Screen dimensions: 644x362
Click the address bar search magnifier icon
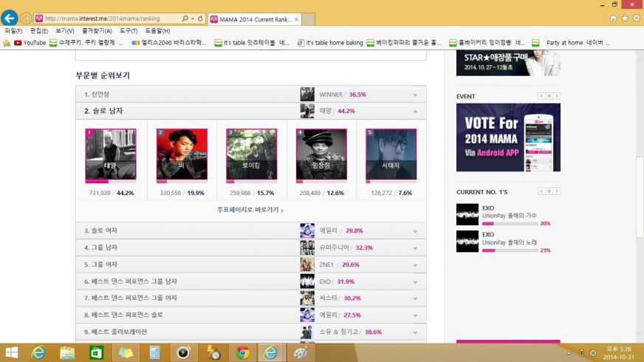[185, 18]
